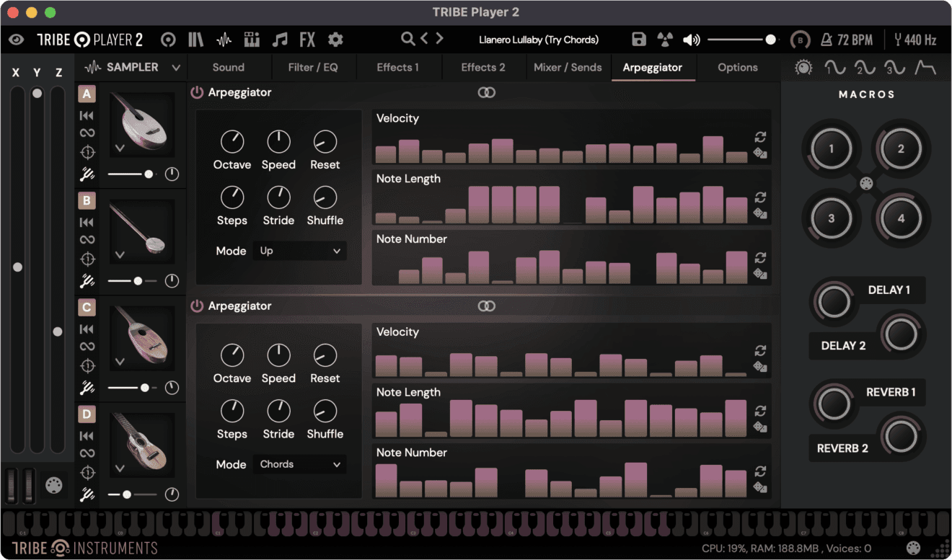This screenshot has height=560, width=952.
Task: Click the music note icon in the toolbar
Action: tap(280, 39)
